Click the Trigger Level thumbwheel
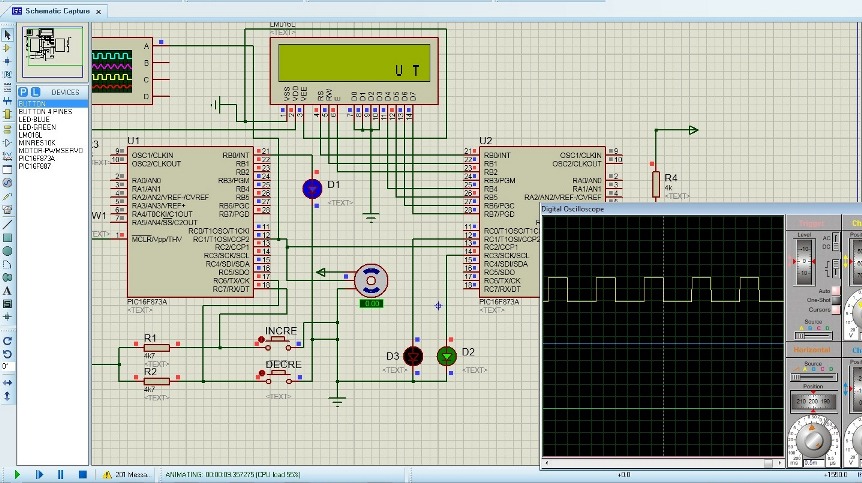The width and height of the screenshot is (862, 483). tap(804, 262)
